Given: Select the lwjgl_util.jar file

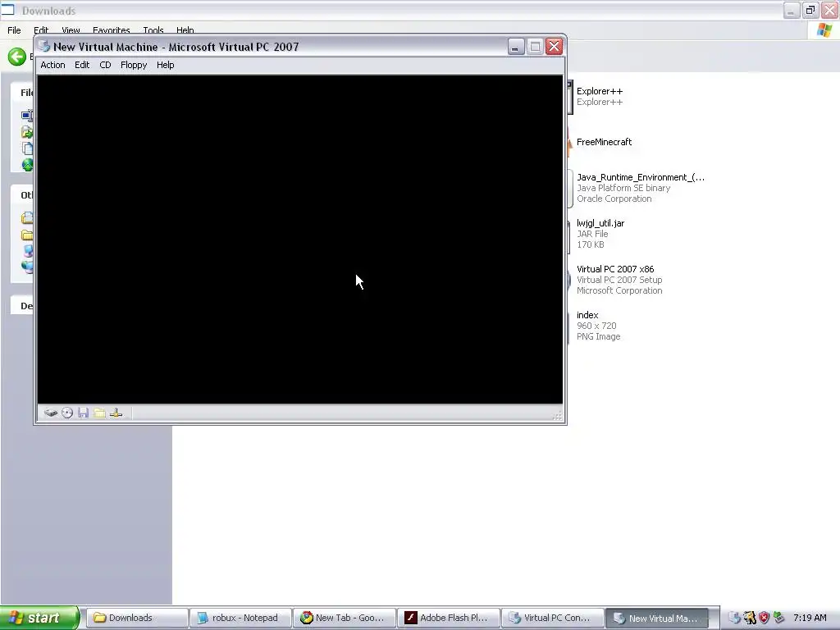Looking at the screenshot, I should point(600,234).
